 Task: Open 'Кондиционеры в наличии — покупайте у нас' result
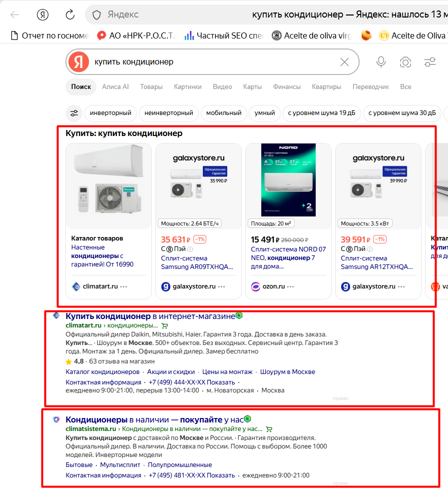[x=154, y=420]
